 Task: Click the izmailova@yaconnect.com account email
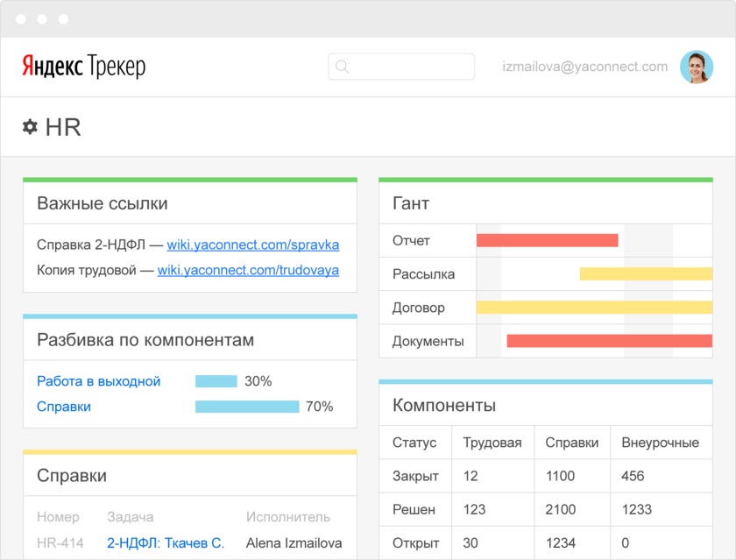click(x=584, y=67)
